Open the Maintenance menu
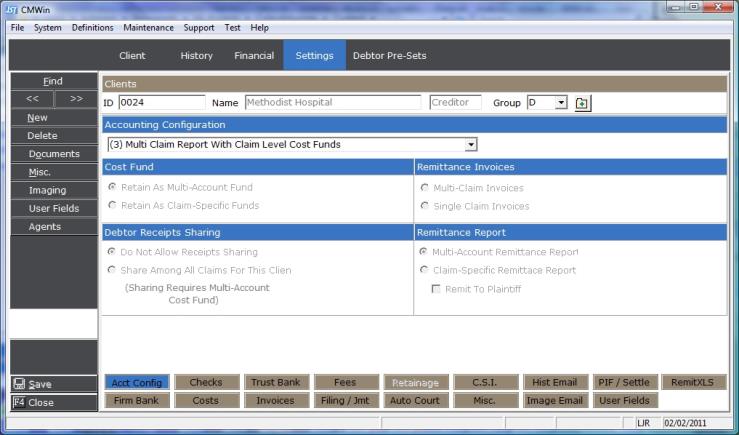739x435 pixels. (148, 28)
